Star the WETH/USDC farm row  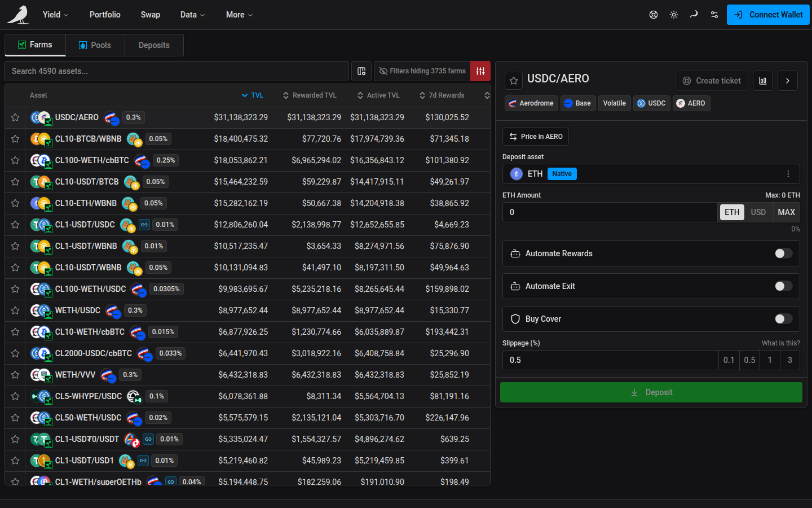tap(15, 310)
